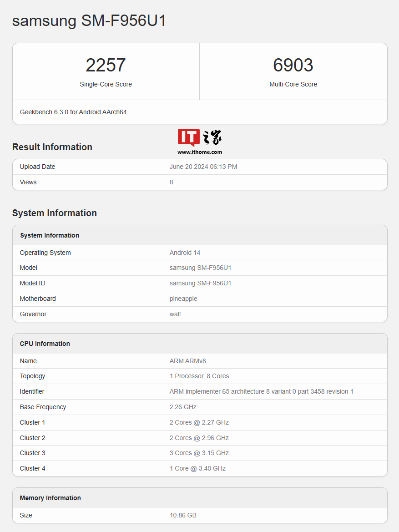Click the pineapple motherboard value
The width and height of the screenshot is (399, 532).
click(183, 299)
